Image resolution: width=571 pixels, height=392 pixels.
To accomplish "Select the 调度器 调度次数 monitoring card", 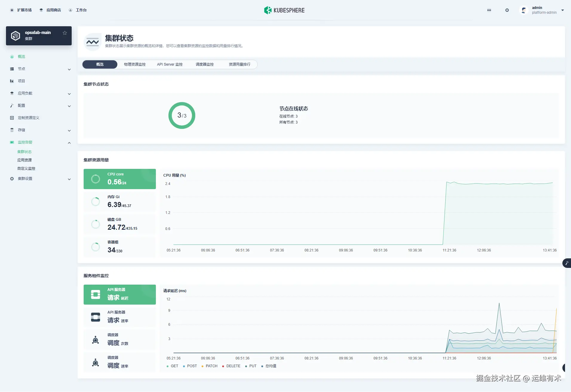I will [119, 339].
